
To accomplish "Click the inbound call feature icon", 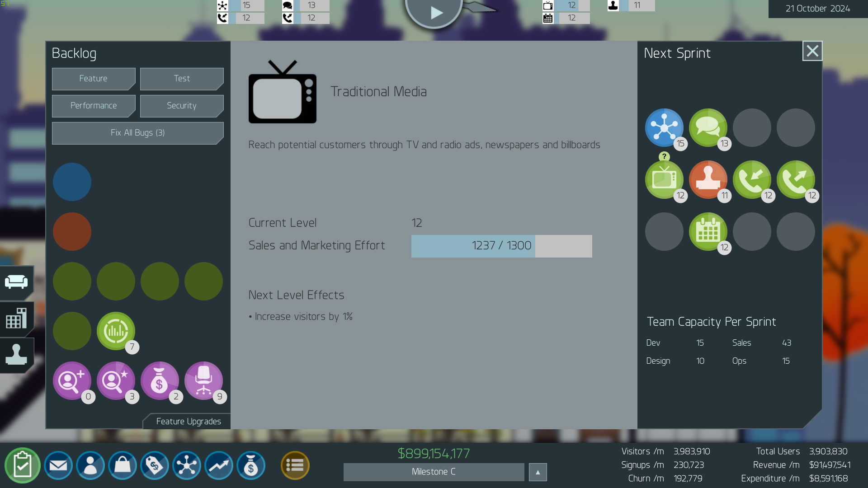I will 752,179.
